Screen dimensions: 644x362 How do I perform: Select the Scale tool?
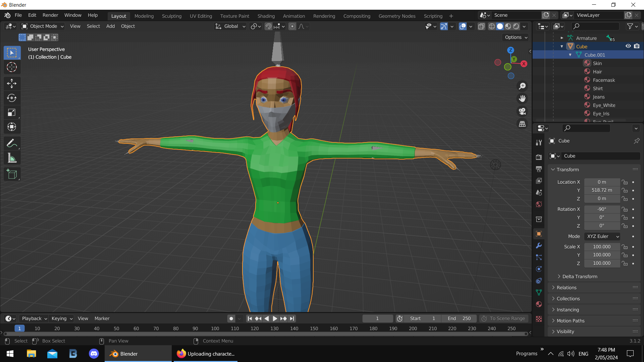[x=12, y=112]
